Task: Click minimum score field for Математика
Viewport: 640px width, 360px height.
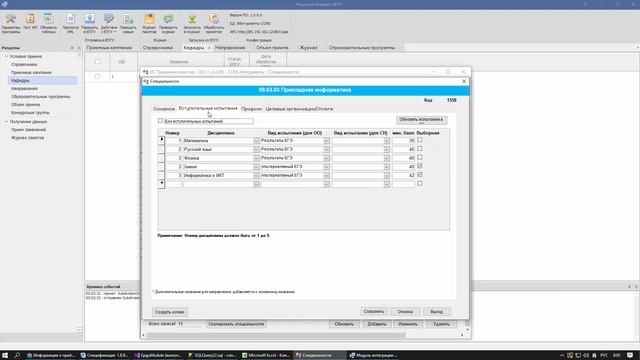Action: (x=403, y=140)
